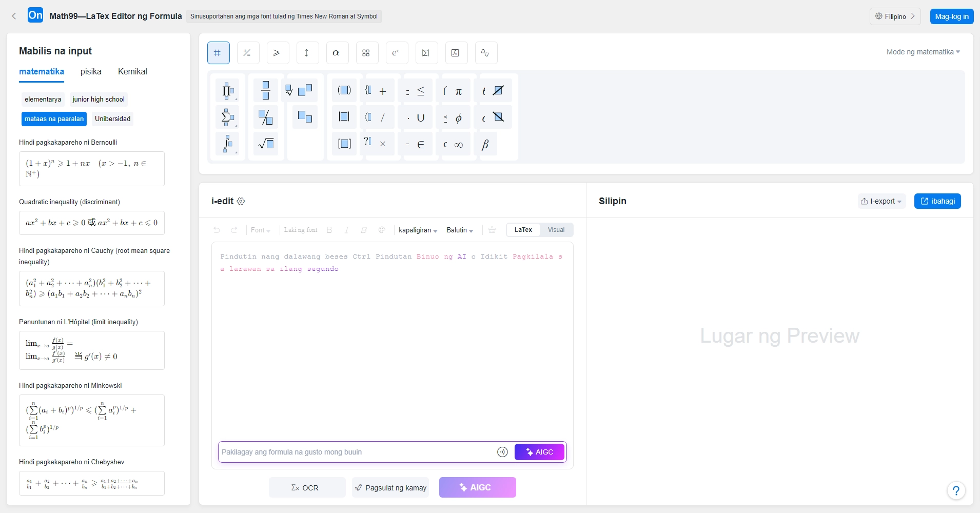Insert the beta symbol
Viewport: 980px width, 513px height.
[485, 145]
